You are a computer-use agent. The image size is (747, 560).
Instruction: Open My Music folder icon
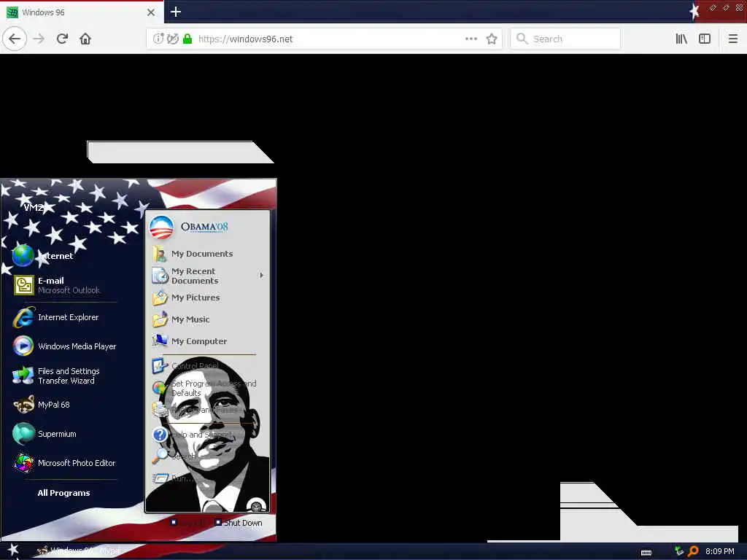point(160,319)
